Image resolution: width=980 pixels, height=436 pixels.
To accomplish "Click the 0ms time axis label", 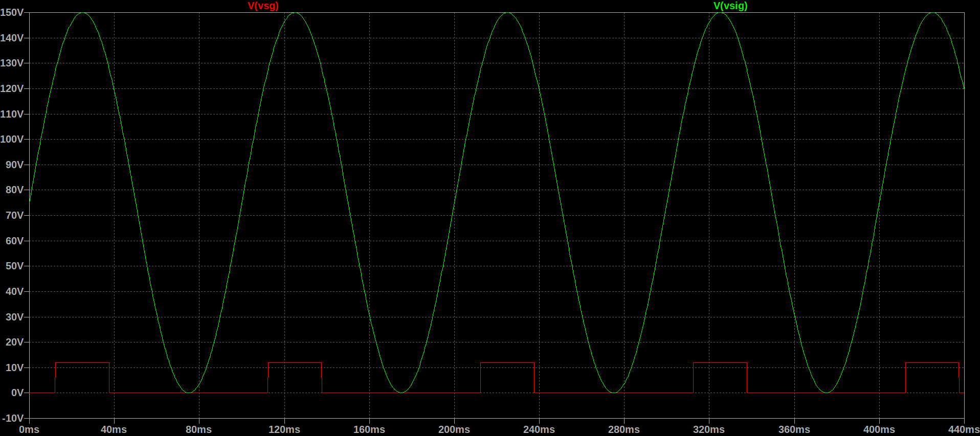I will click(29, 429).
